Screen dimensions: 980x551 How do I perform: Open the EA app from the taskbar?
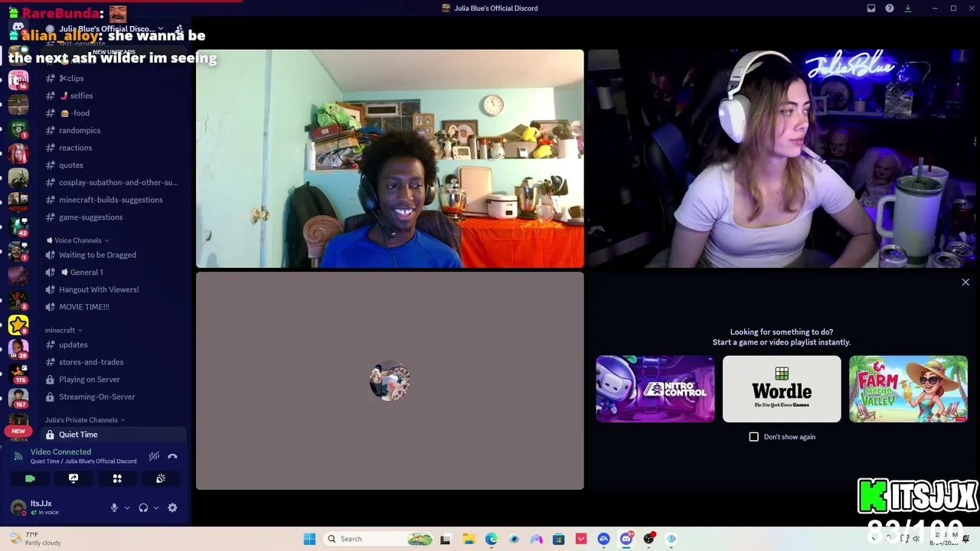tap(603, 539)
